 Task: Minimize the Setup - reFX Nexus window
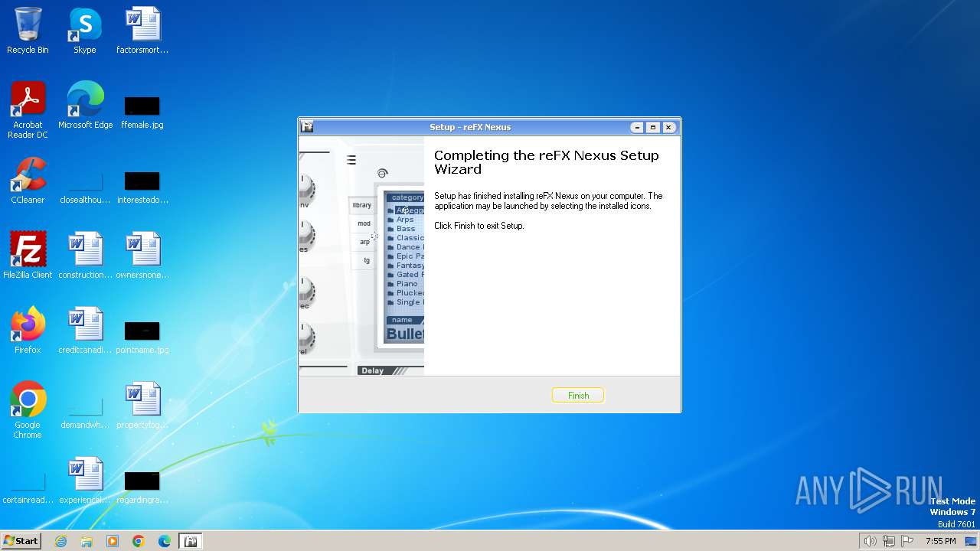click(x=637, y=127)
